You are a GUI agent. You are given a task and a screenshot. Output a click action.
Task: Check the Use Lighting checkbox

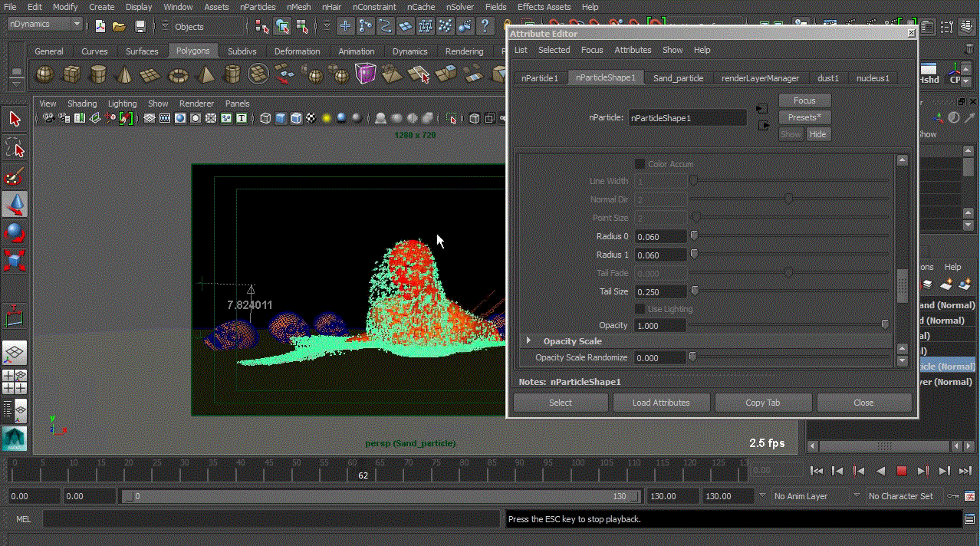point(640,309)
